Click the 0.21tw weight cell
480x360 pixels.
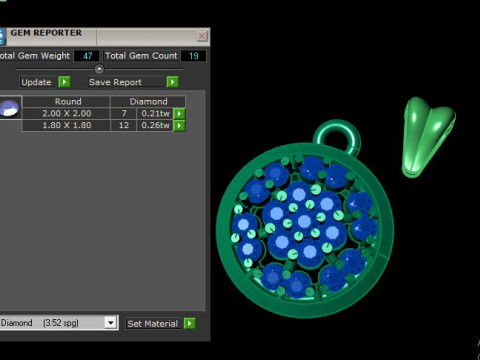tap(155, 114)
